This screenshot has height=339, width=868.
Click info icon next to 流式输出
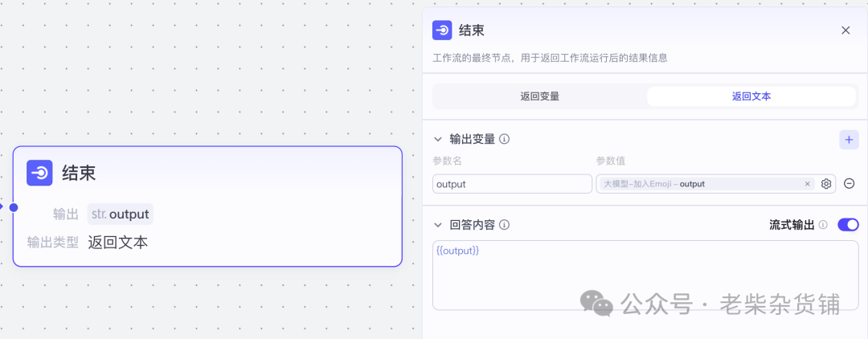click(823, 225)
